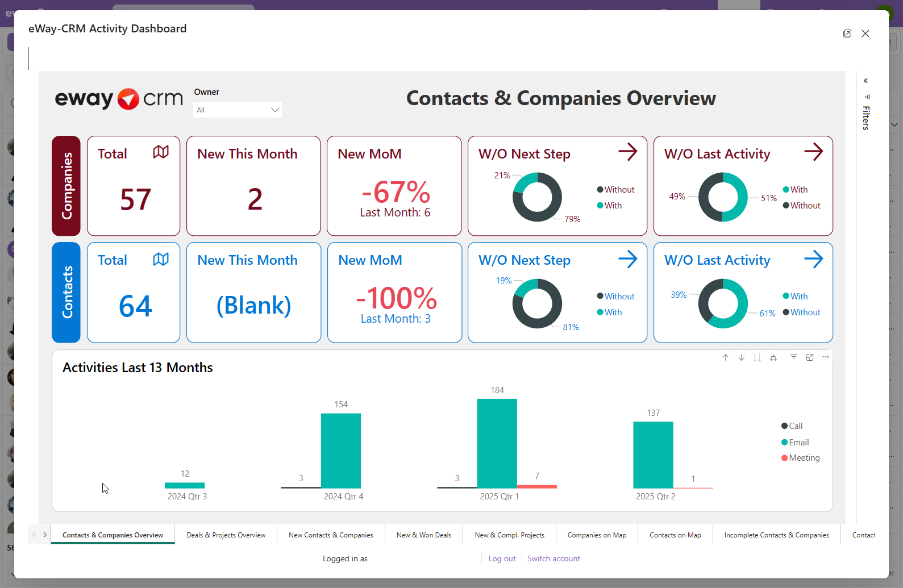Open Contacts W/O Next Step arrow
903x588 pixels.
(628, 259)
